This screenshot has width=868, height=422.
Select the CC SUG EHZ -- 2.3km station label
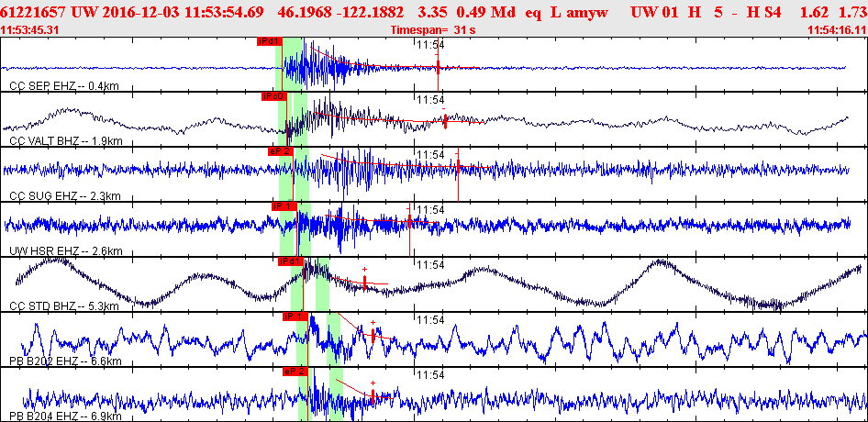click(65, 195)
